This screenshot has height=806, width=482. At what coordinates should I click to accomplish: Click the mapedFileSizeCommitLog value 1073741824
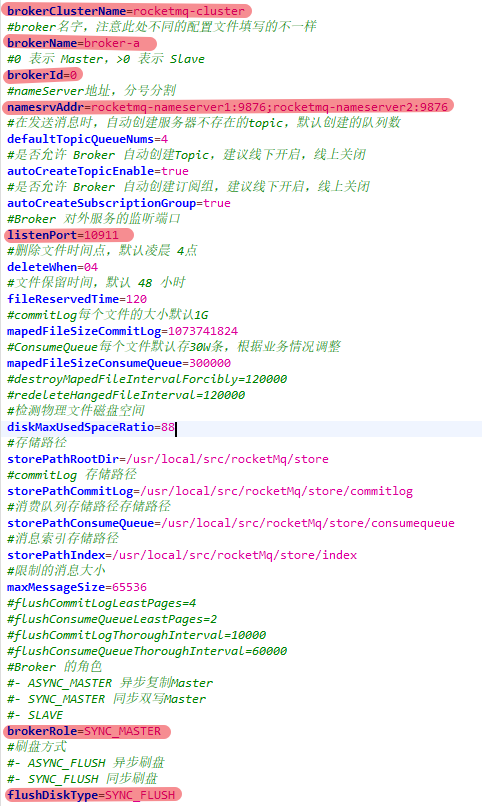coord(203,331)
